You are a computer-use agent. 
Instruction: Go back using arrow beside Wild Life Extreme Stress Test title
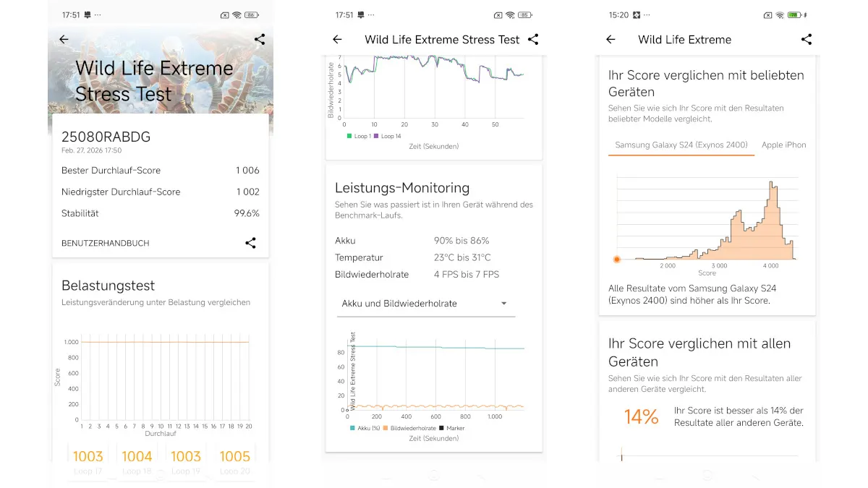[x=337, y=40]
